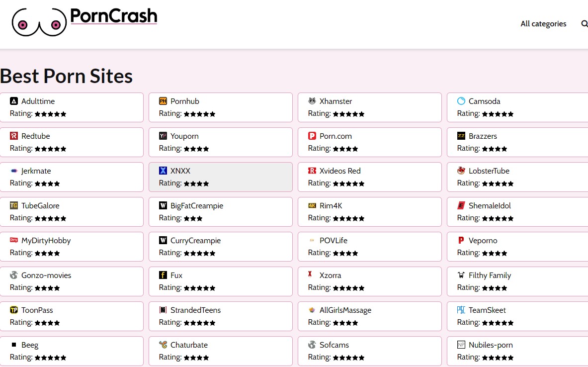Image resolution: width=588 pixels, height=367 pixels.
Task: Select the Jerkmate site name
Action: (x=36, y=171)
